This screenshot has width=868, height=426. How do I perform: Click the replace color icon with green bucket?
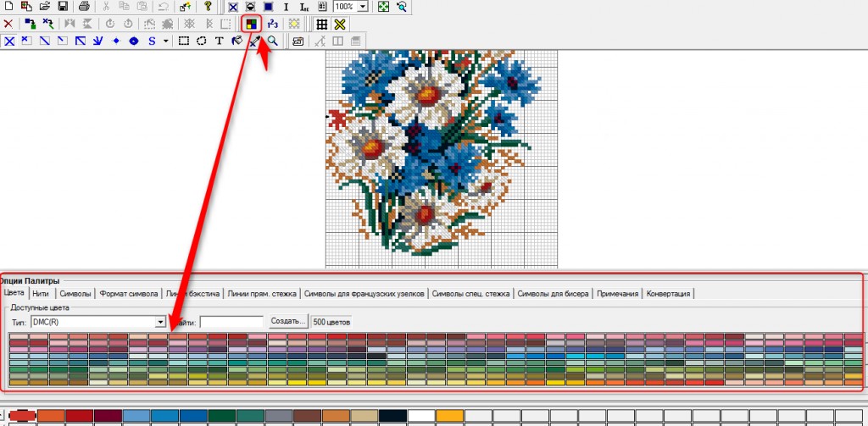point(31,25)
